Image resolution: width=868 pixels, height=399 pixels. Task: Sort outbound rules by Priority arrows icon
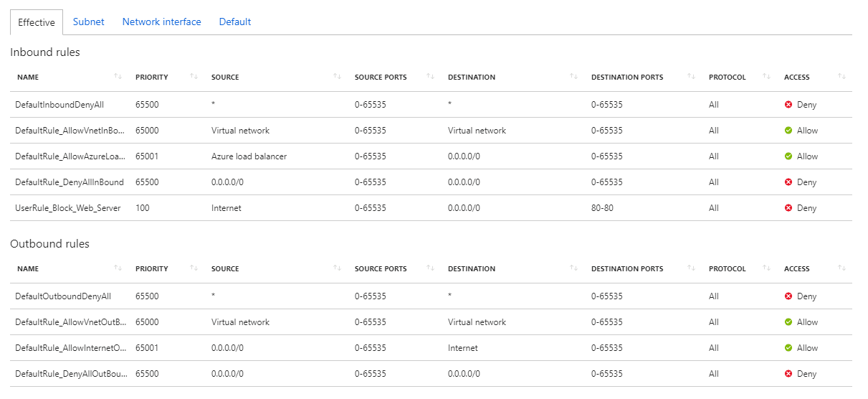(194, 268)
